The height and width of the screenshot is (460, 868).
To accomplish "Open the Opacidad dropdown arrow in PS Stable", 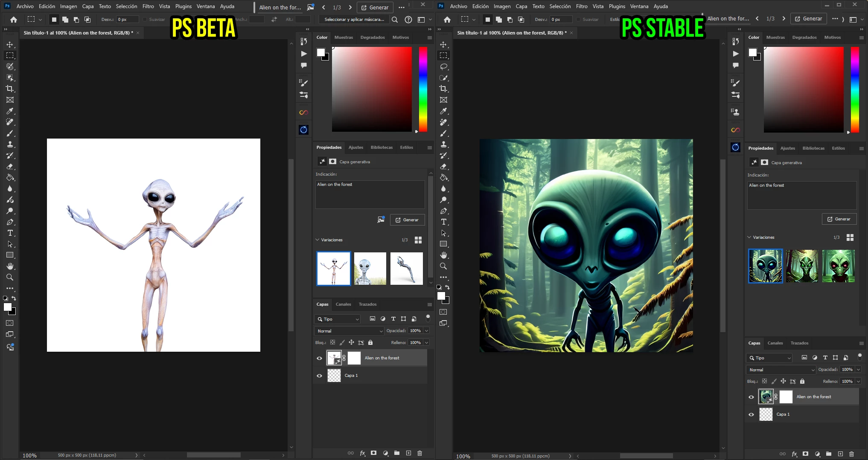I will [x=858, y=370].
